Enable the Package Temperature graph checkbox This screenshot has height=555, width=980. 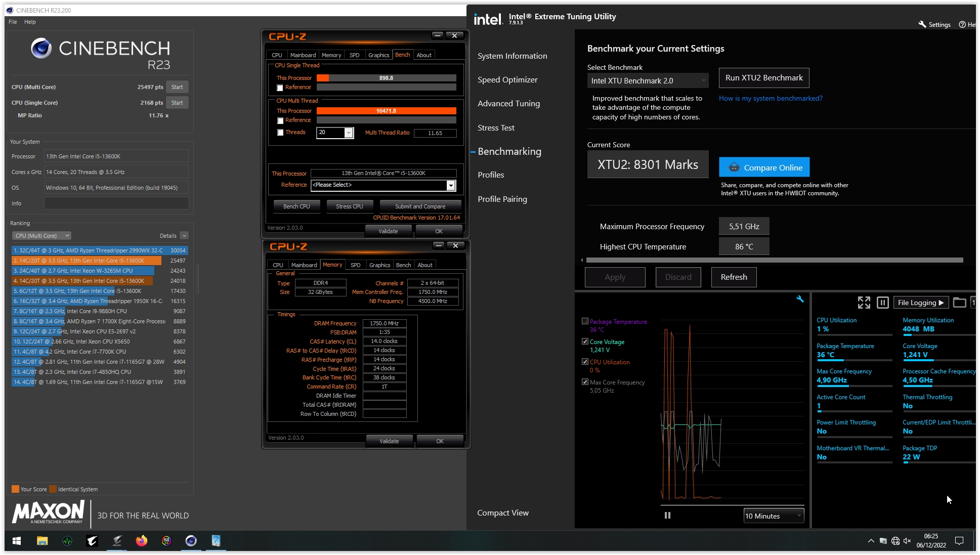(585, 321)
